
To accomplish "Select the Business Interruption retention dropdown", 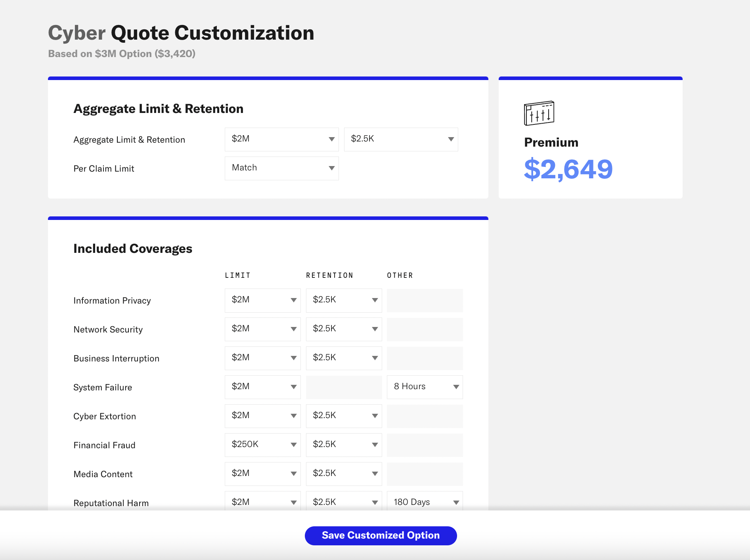I will [x=344, y=358].
